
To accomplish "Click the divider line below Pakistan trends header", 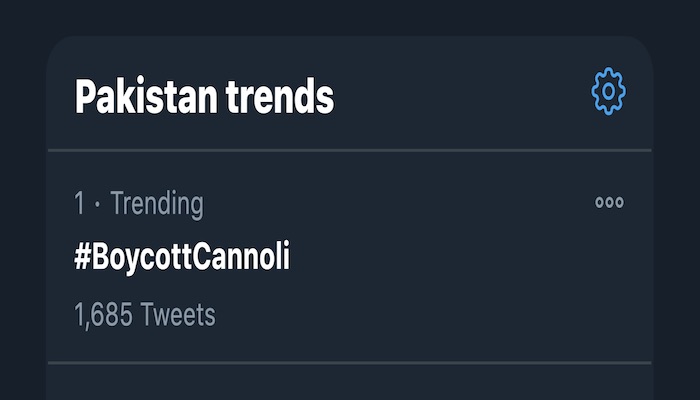I will point(350,150).
